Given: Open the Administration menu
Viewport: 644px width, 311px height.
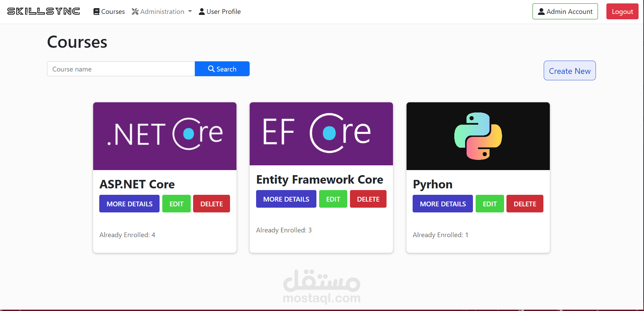Looking at the screenshot, I should click(162, 12).
